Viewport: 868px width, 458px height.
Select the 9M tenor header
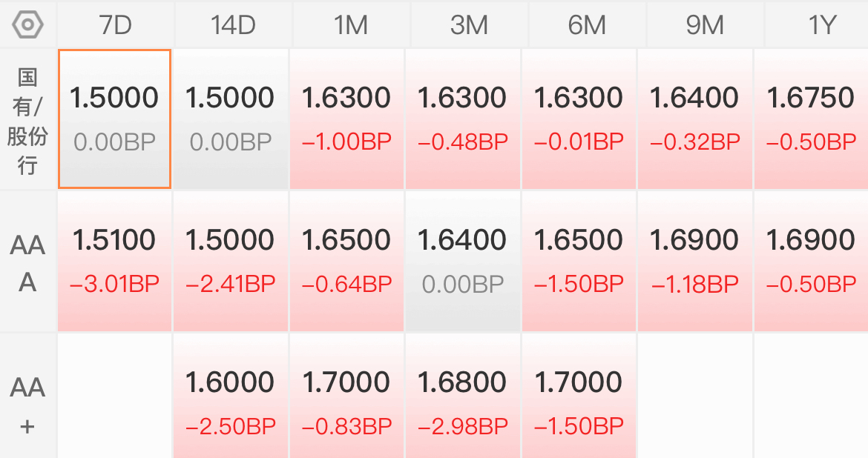705,25
